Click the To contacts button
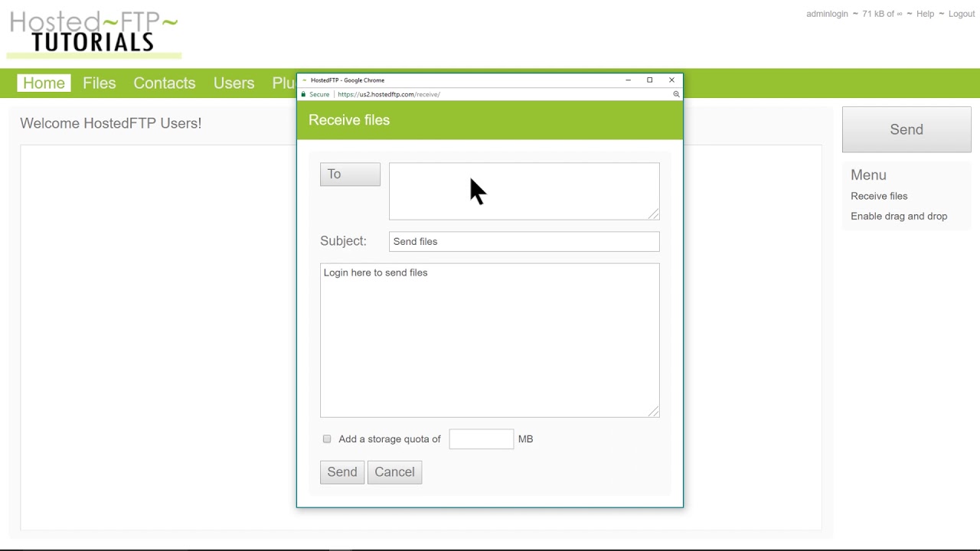 [x=350, y=174]
